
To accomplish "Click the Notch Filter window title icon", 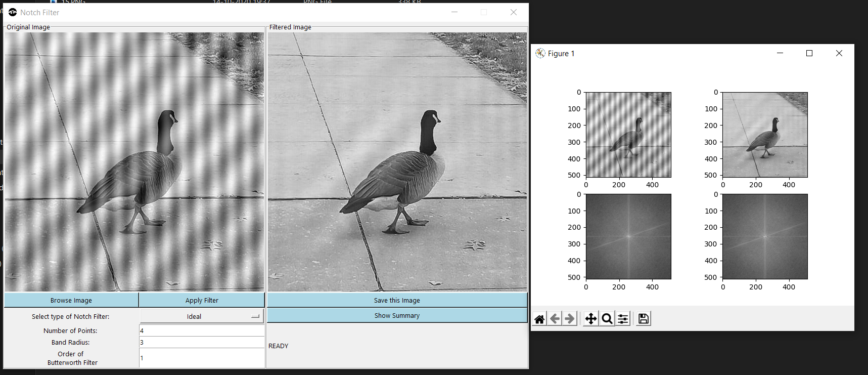I will [x=13, y=12].
